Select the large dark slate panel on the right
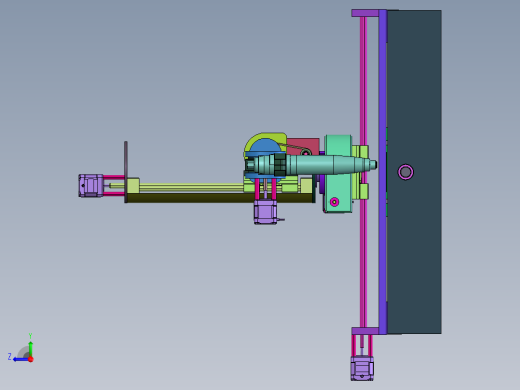 click(x=414, y=172)
